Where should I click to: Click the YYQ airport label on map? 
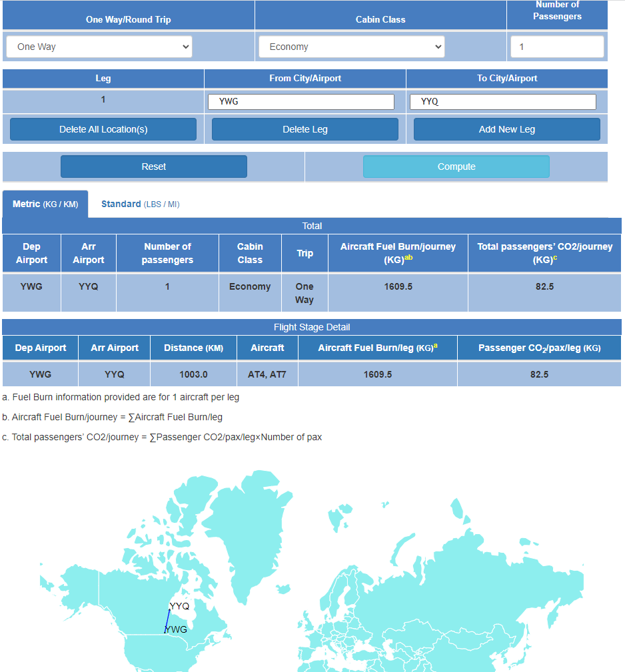[x=180, y=606]
